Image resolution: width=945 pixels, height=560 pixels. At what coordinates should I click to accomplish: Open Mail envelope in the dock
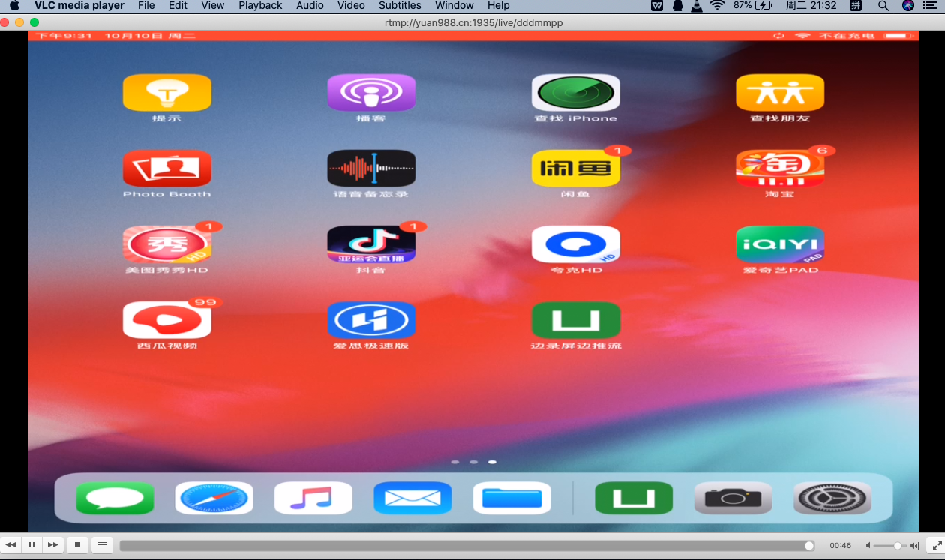412,498
